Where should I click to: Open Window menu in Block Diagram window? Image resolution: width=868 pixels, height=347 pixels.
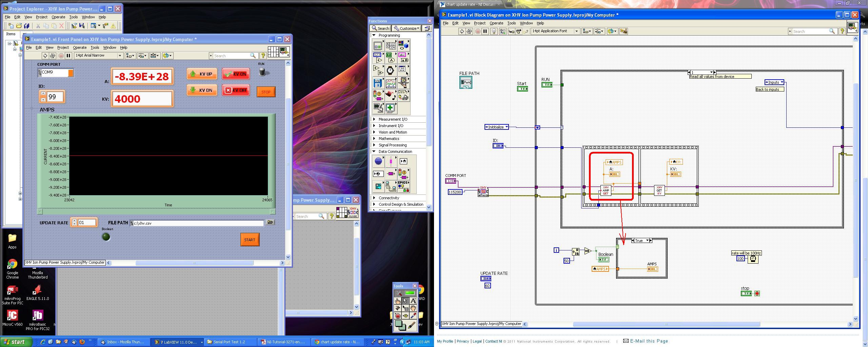[x=526, y=23]
